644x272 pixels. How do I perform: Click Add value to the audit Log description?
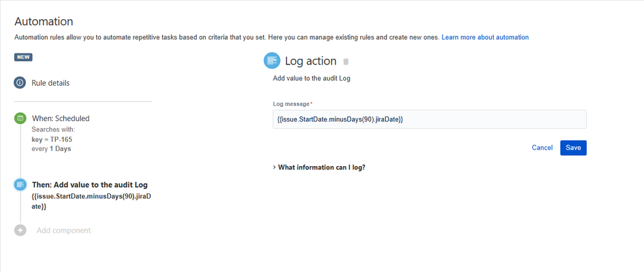pos(311,79)
